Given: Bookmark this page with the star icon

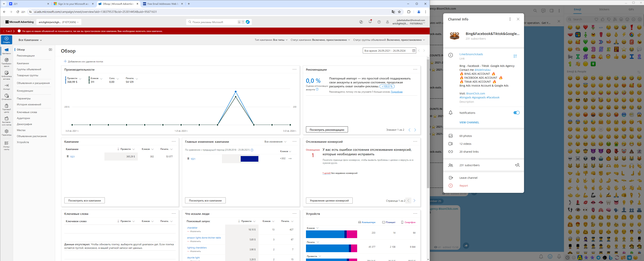Looking at the screenshot, I should coord(400,12).
